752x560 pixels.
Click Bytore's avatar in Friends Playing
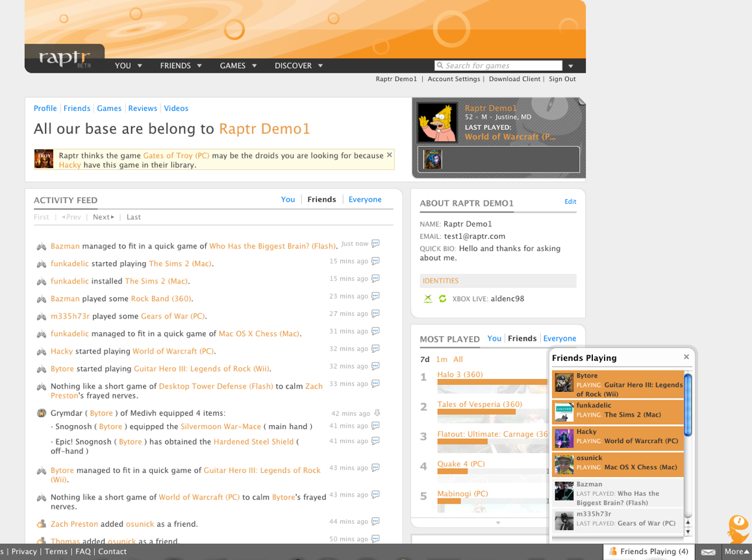(564, 383)
